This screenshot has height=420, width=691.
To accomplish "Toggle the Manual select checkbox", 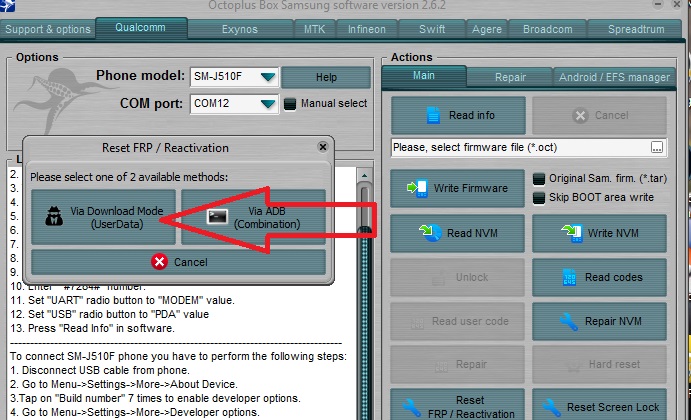I will (x=290, y=104).
